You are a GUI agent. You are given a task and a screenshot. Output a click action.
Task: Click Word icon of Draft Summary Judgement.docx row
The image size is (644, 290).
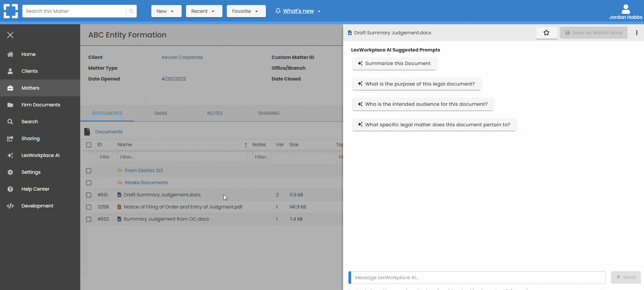[x=119, y=195]
